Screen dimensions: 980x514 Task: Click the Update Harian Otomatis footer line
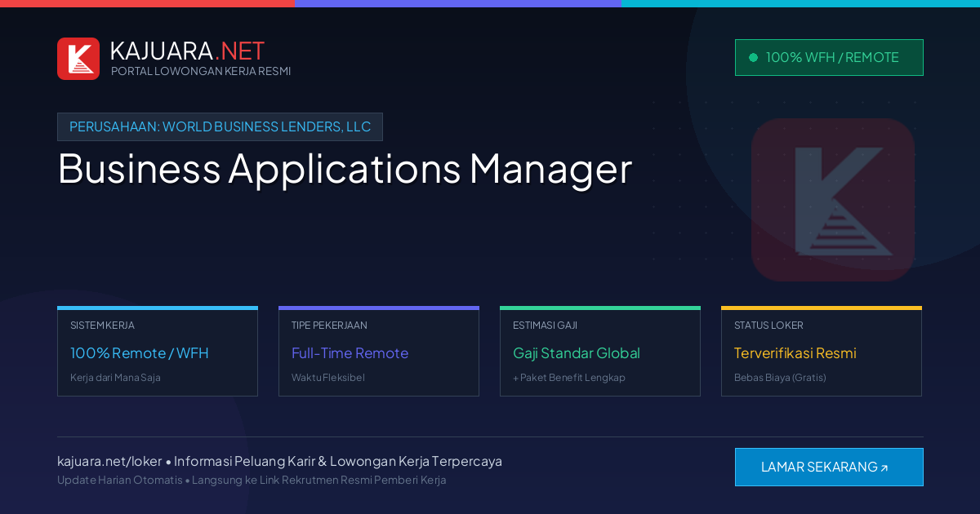click(x=252, y=480)
